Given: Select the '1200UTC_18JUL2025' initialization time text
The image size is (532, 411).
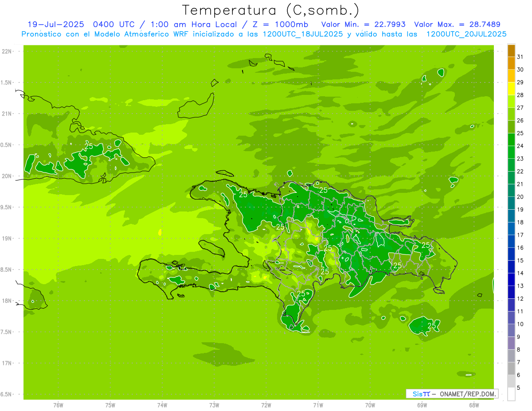Looking at the screenshot, I should click(302, 34).
